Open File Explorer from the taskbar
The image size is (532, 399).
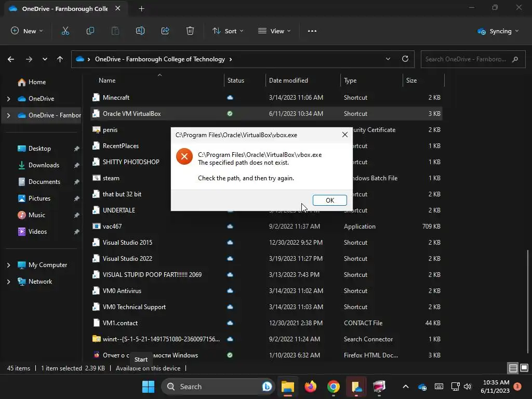pyautogui.click(x=288, y=387)
